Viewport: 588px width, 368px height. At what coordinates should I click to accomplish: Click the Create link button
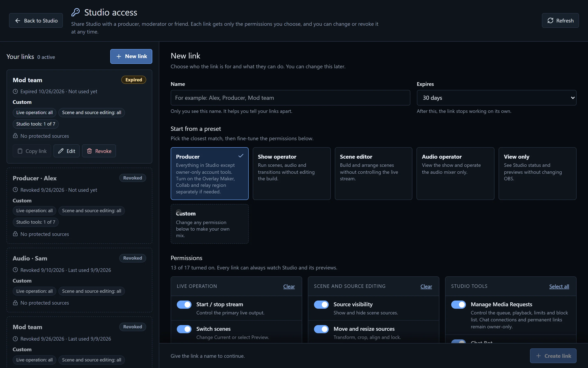tap(553, 356)
